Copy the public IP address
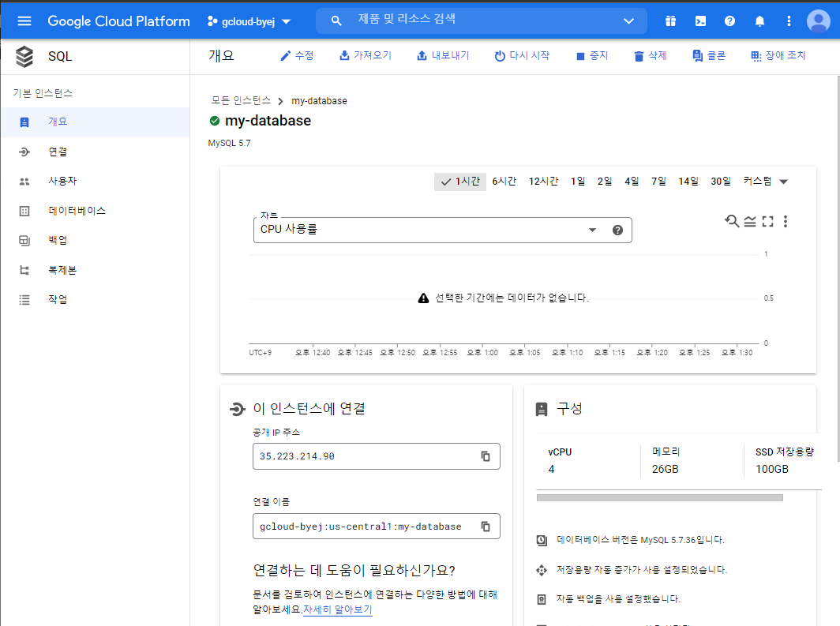The height and width of the screenshot is (626, 840). click(x=486, y=456)
